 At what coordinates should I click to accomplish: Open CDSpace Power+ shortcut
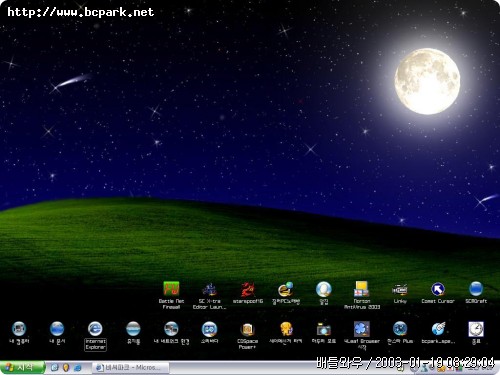pyautogui.click(x=248, y=329)
